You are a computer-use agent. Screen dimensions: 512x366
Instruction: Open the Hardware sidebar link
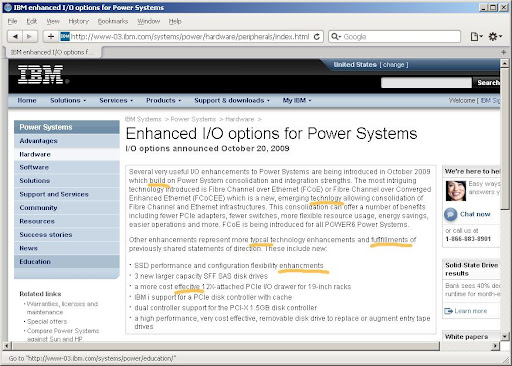(x=66, y=154)
